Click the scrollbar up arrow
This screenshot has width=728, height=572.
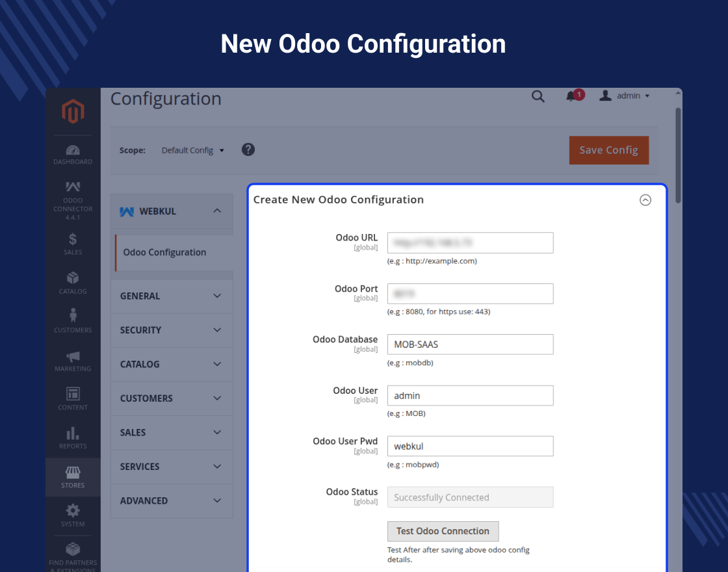(678, 93)
